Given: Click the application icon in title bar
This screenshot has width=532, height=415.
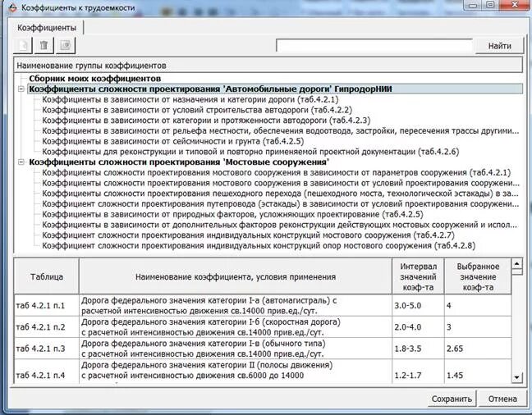Looking at the screenshot, I should click(x=13, y=8).
